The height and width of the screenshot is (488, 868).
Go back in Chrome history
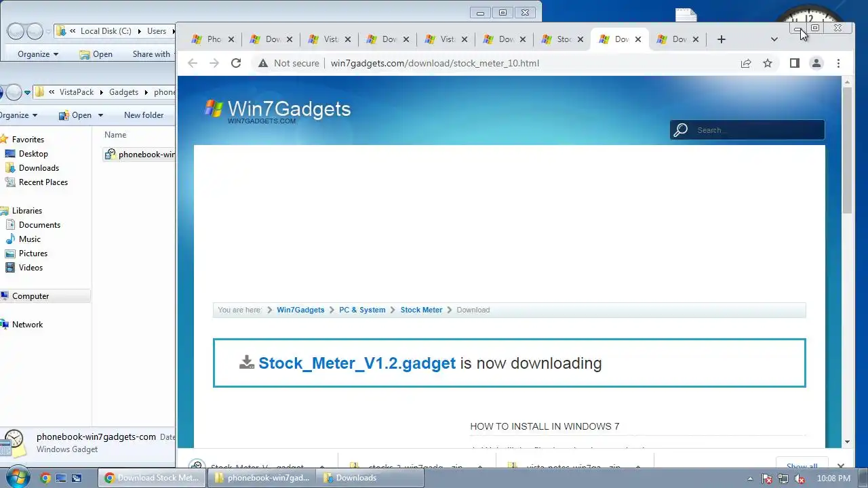tap(193, 63)
